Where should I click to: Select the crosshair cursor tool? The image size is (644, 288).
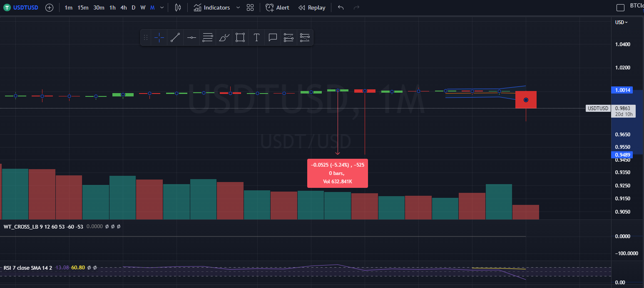pos(159,37)
